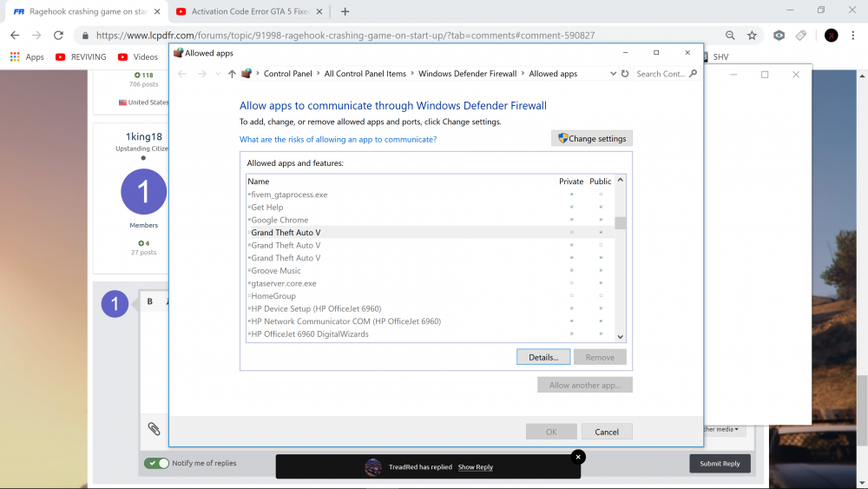
Task: Toggle Public checkbox for fivem_gtaprocess.exe
Action: pyautogui.click(x=601, y=195)
